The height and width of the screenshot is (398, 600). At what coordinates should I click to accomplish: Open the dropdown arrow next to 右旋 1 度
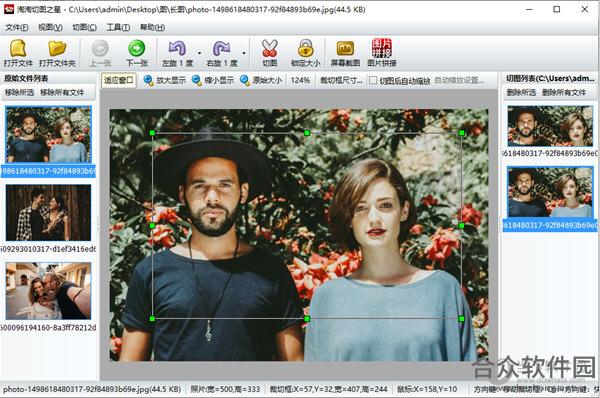244,53
